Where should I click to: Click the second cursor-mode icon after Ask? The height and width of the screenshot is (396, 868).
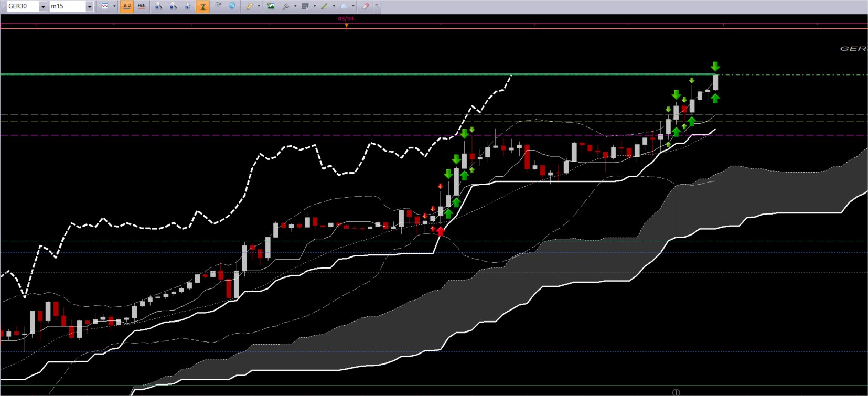point(173,6)
